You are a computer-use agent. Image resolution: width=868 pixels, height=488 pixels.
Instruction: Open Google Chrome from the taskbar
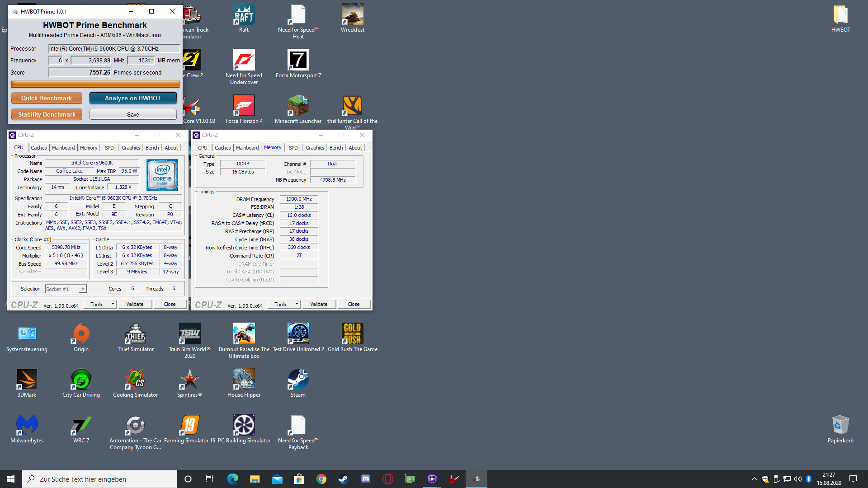coord(321,479)
